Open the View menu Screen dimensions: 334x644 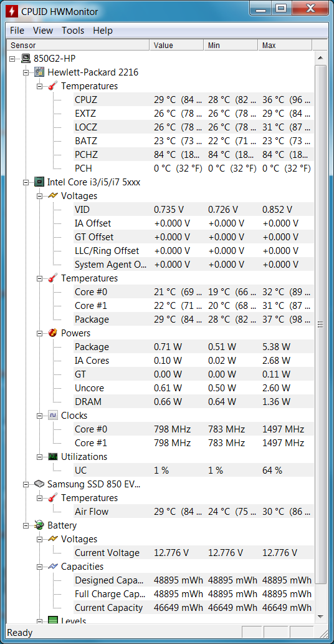click(x=43, y=31)
